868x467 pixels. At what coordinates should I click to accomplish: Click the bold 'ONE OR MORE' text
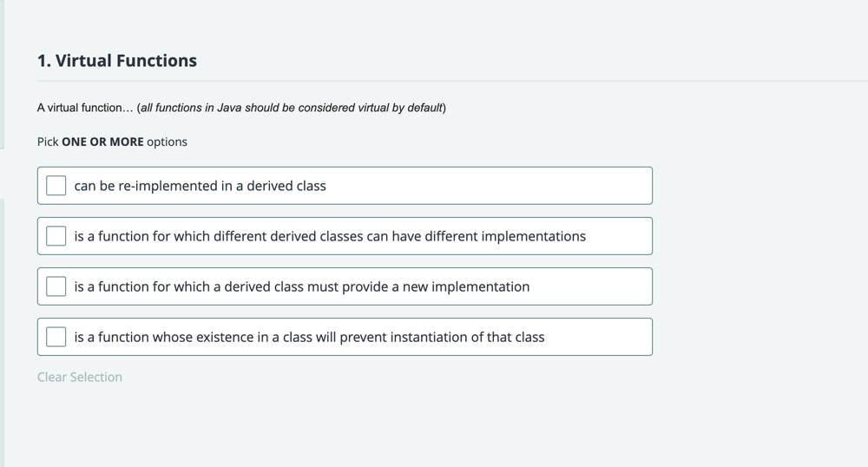pos(102,141)
